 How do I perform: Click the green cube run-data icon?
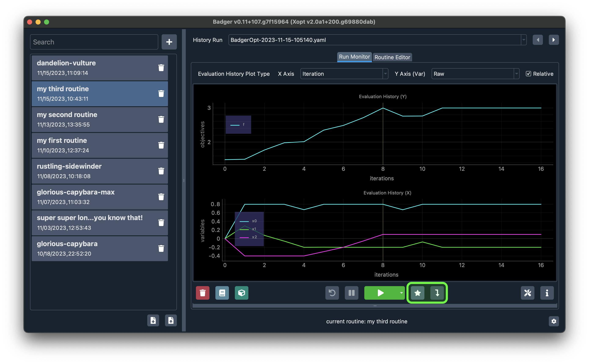pos(242,293)
